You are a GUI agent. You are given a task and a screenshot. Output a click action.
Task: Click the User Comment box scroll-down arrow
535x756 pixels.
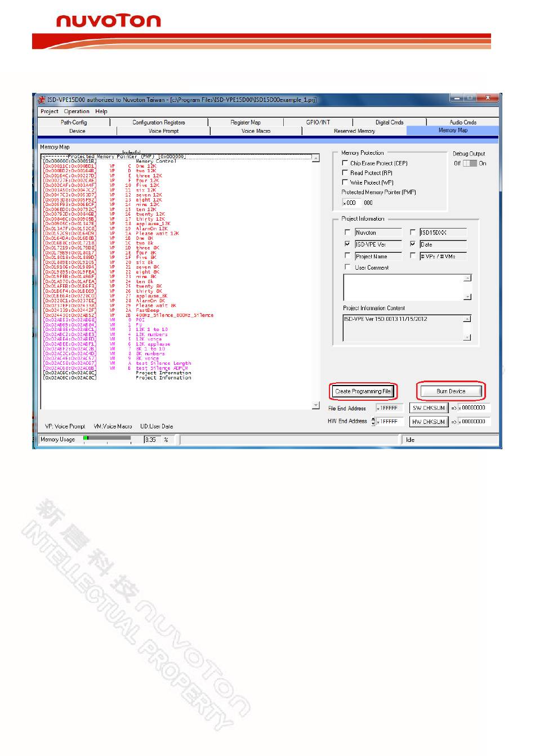click(x=467, y=297)
